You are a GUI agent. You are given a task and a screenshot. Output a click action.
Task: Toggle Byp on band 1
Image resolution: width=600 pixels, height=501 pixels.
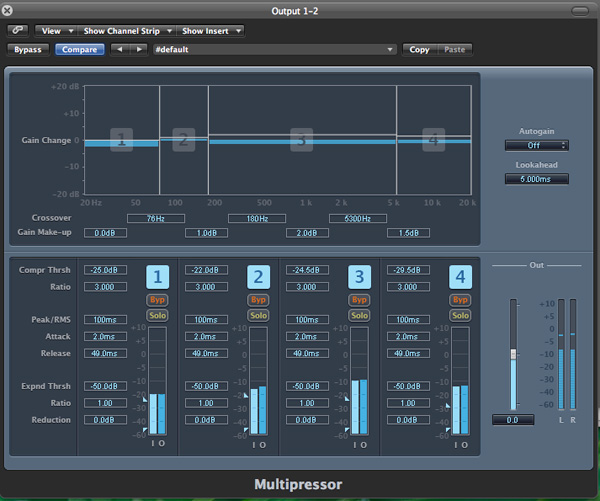coord(158,300)
